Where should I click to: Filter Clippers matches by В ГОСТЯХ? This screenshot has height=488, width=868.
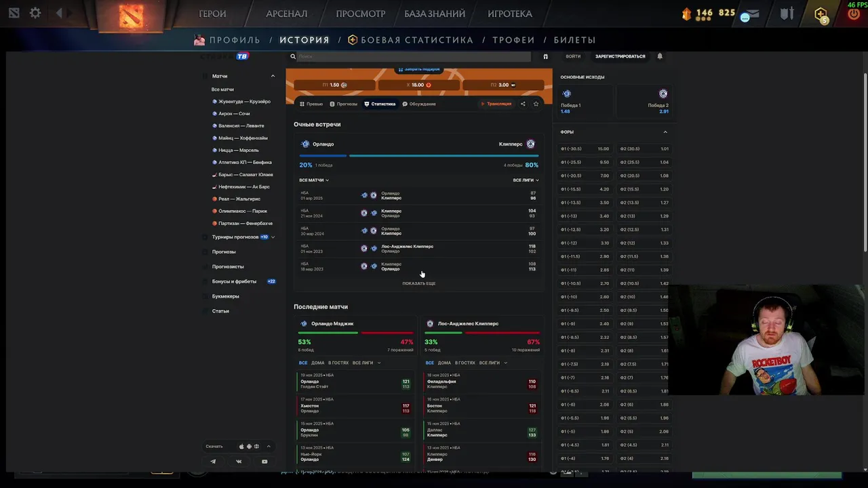465,363
